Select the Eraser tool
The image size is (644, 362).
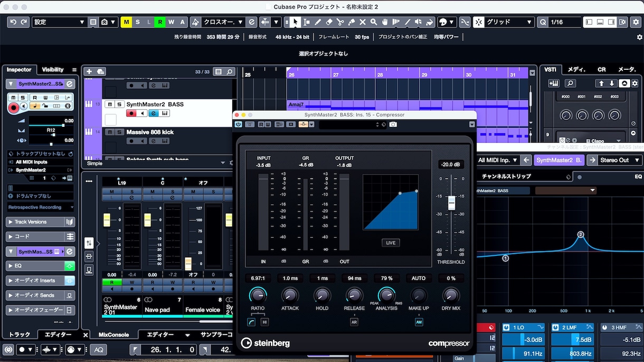pyautogui.click(x=329, y=22)
